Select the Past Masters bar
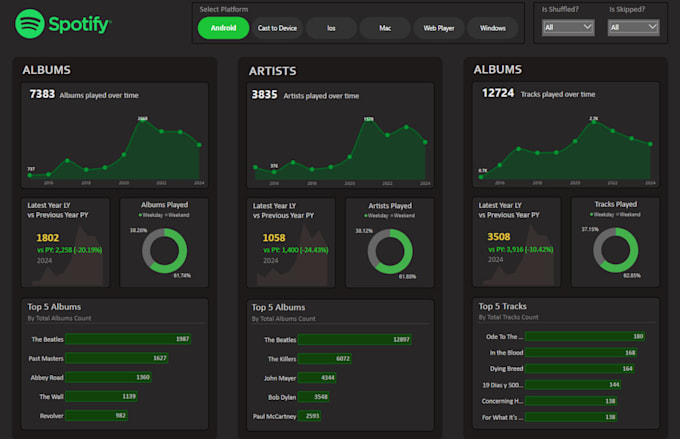 pos(117,358)
